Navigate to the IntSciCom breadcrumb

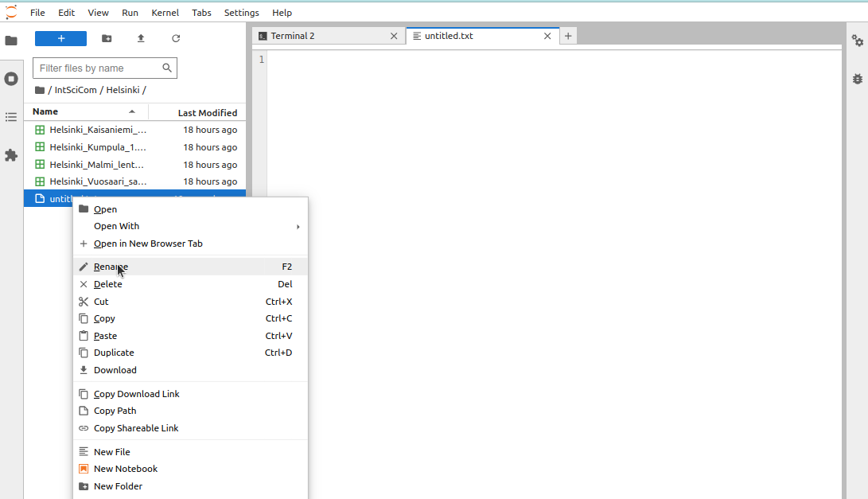[76, 90]
